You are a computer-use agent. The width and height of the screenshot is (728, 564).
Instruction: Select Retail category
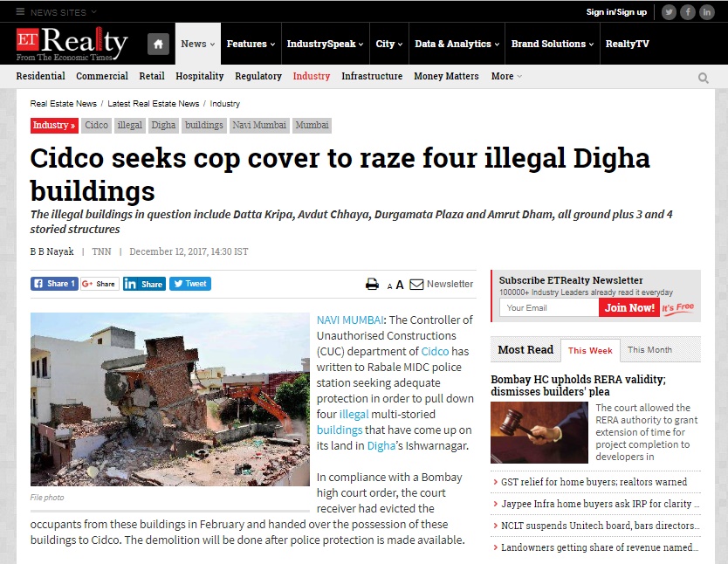coord(152,76)
